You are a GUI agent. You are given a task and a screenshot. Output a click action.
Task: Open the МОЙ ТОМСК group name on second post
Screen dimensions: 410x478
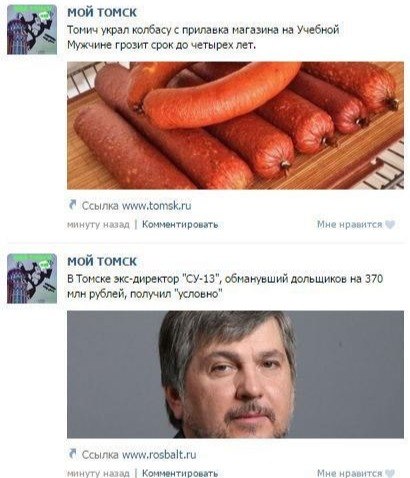point(102,261)
